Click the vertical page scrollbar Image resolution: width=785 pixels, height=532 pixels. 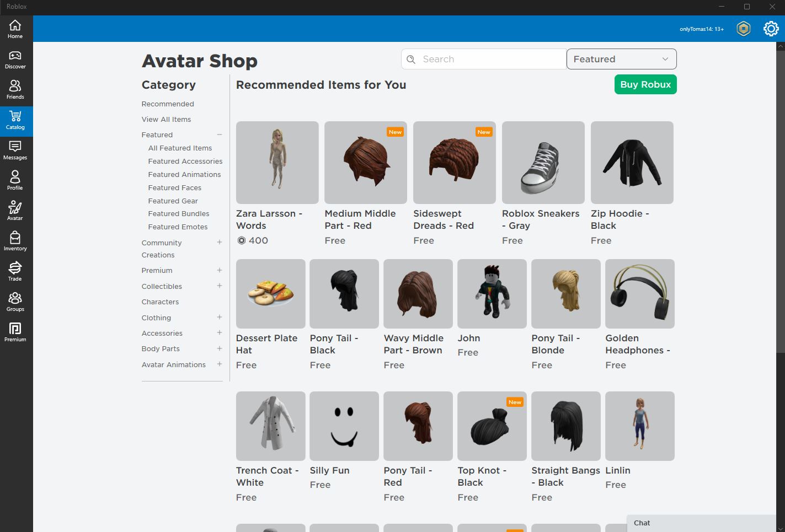780,202
